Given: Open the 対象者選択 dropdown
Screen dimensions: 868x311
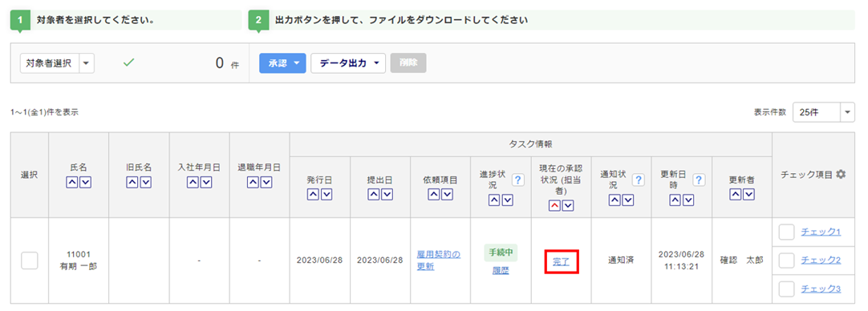Looking at the screenshot, I should (57, 63).
